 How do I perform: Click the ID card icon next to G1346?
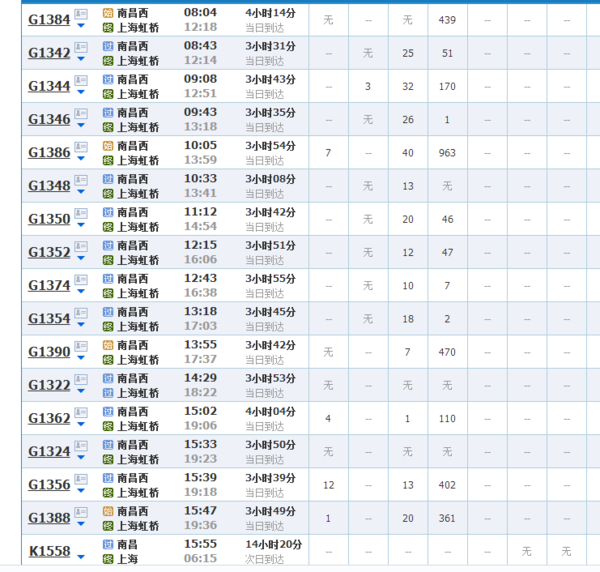click(81, 113)
